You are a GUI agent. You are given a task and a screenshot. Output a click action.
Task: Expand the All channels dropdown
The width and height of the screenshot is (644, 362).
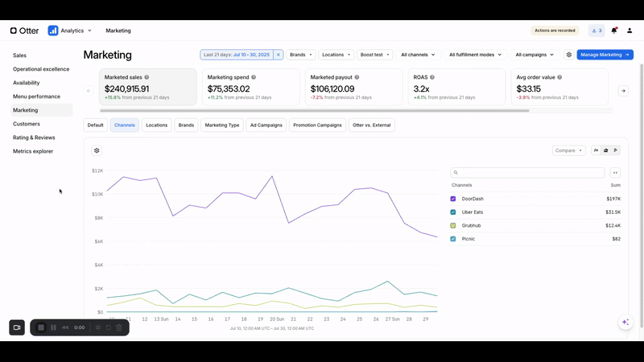pos(419,55)
